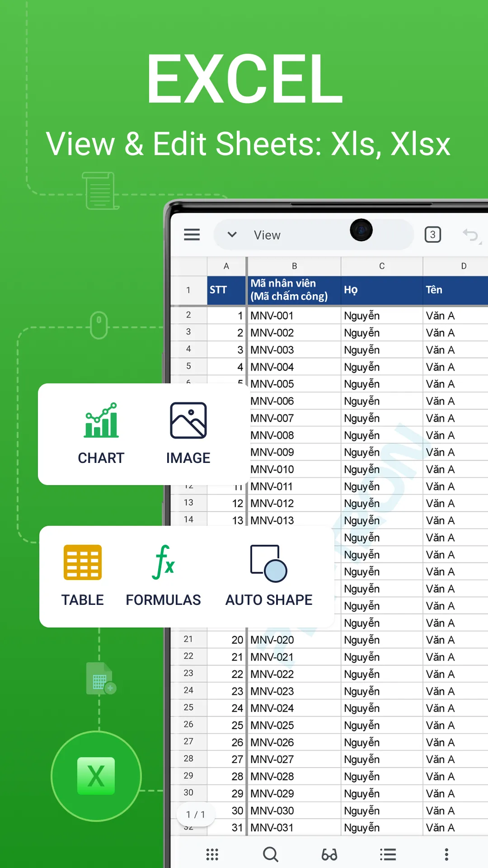
Task: Tap the reading glasses icon
Action: (329, 854)
